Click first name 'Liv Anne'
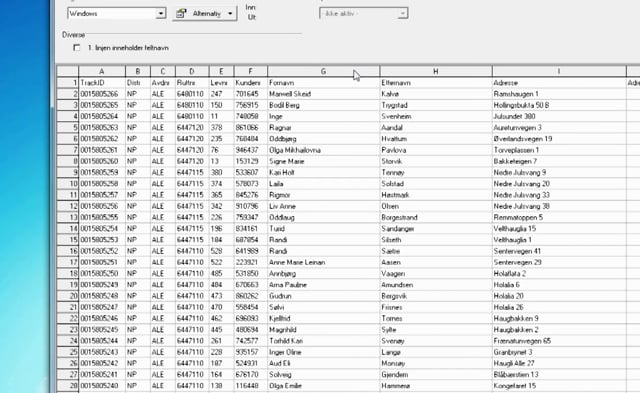640x393 pixels. click(x=282, y=206)
